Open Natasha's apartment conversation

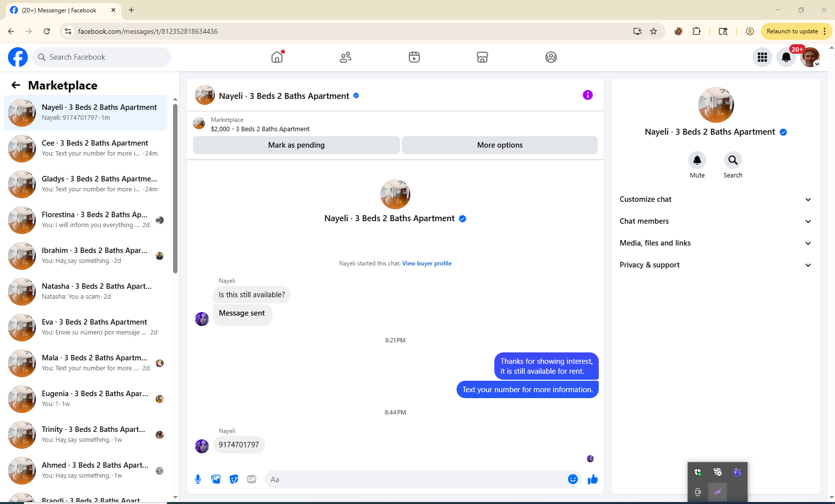[x=86, y=292]
